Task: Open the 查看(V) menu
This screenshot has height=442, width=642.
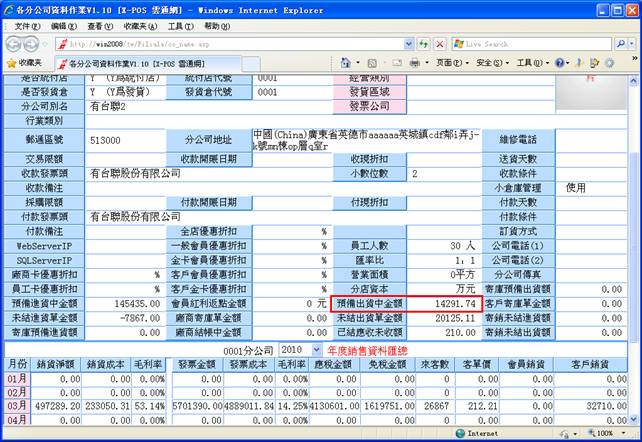Action: (99, 25)
